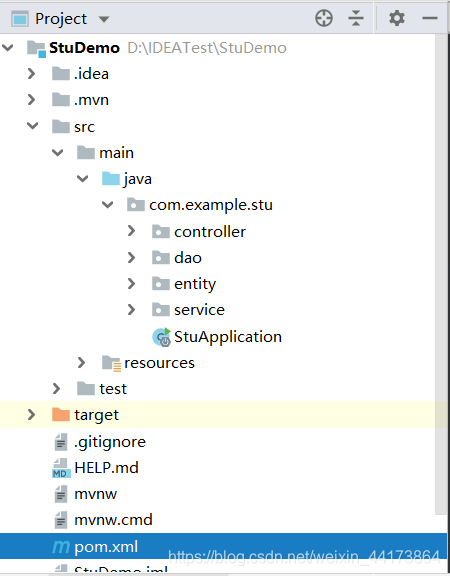This screenshot has width=450, height=576.
Task: Expand the resources folder chevron
Action: pyautogui.click(x=82, y=363)
